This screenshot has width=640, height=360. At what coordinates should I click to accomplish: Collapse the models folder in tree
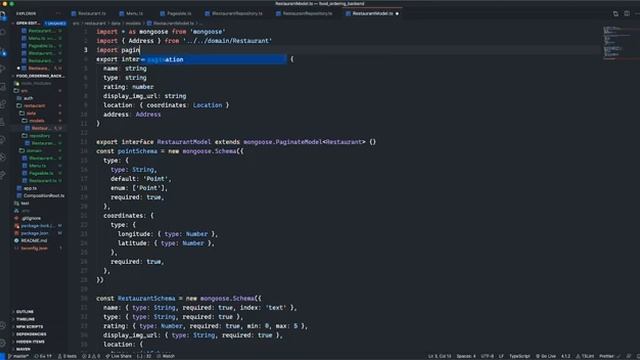37,121
